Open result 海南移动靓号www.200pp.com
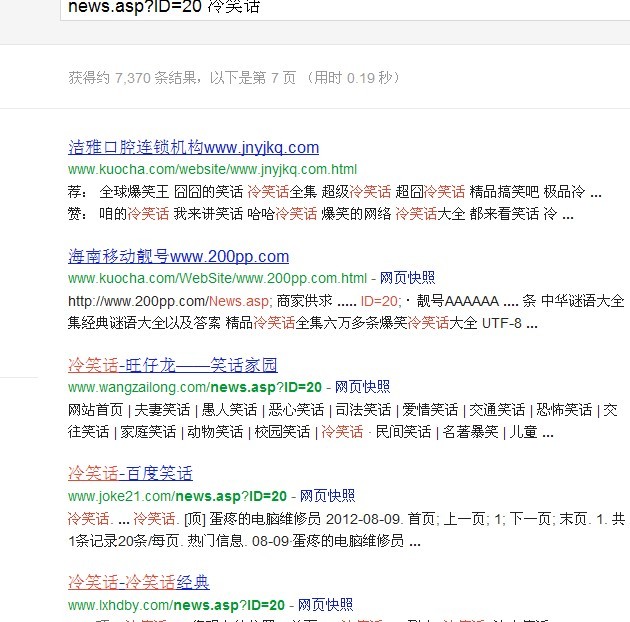 pyautogui.click(x=178, y=256)
